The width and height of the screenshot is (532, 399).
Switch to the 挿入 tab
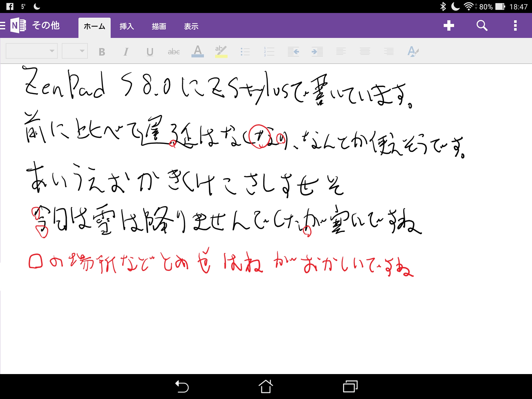click(127, 26)
